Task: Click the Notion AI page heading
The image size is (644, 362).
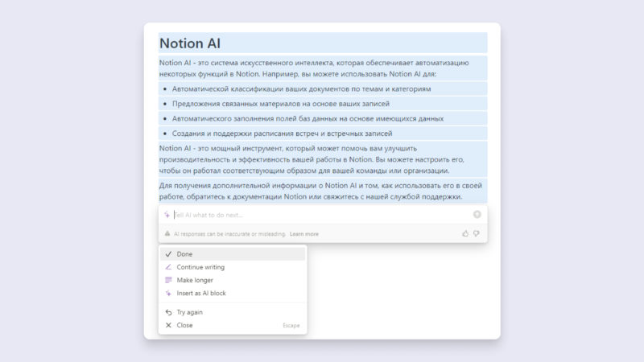Action: 190,43
